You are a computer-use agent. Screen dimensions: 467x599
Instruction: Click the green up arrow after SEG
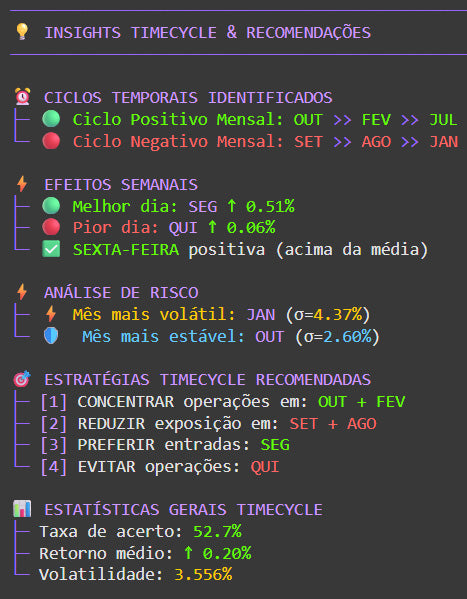[231, 206]
